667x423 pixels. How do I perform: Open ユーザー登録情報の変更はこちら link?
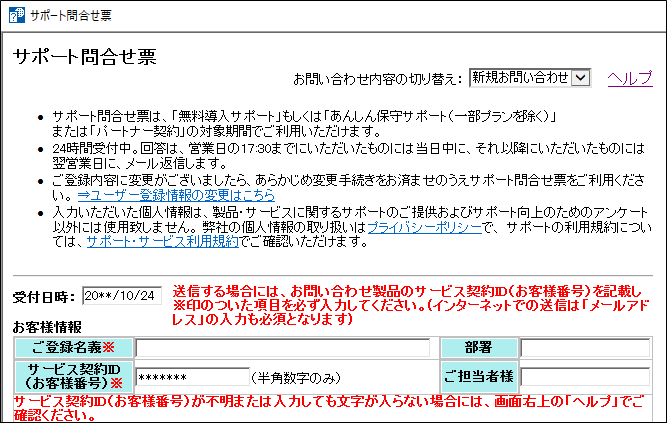(x=176, y=195)
